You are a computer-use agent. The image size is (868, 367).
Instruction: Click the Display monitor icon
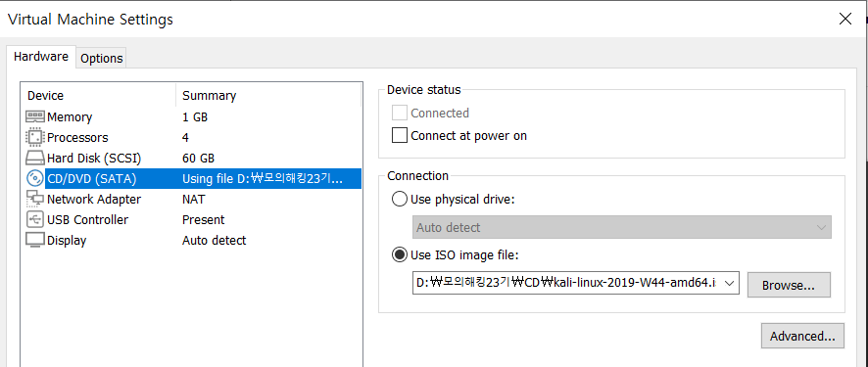point(35,241)
